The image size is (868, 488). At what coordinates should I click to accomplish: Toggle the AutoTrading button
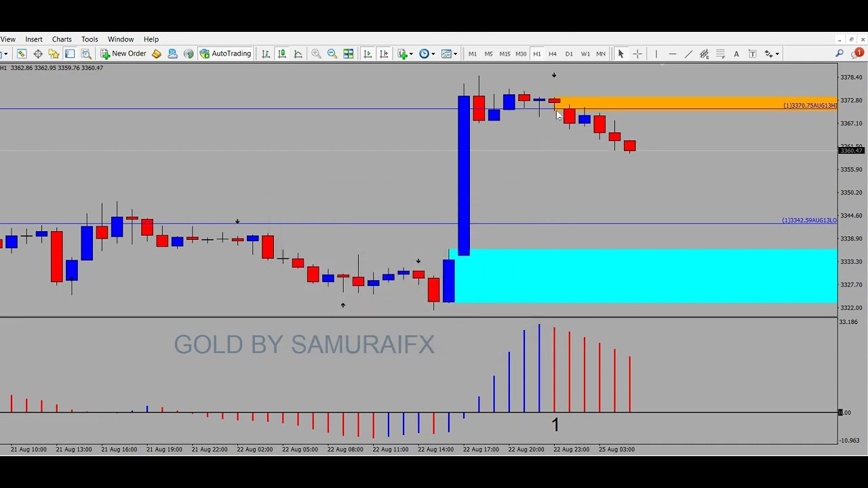point(226,54)
